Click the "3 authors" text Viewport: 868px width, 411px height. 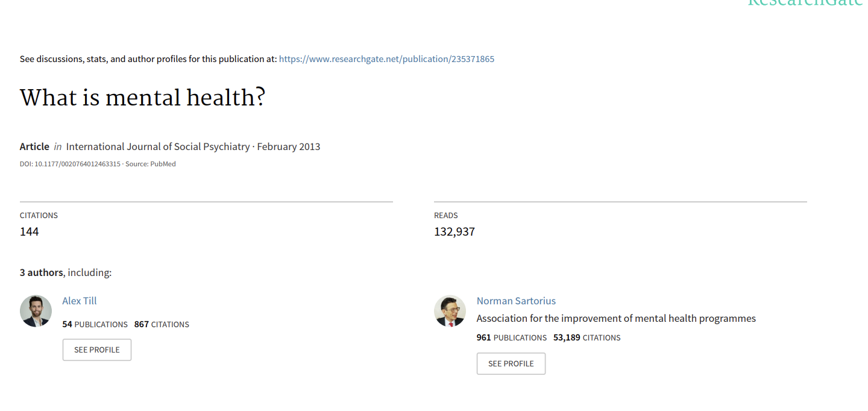(x=41, y=272)
